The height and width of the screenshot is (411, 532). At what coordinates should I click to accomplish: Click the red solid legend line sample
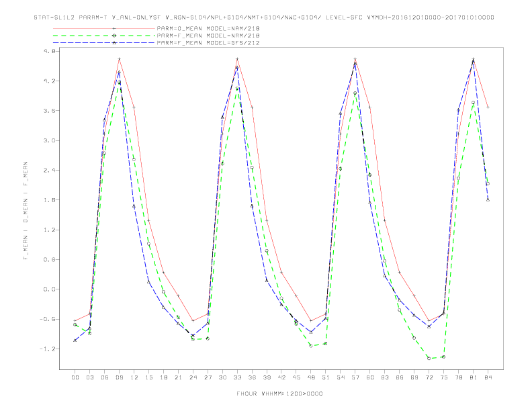coord(104,28)
